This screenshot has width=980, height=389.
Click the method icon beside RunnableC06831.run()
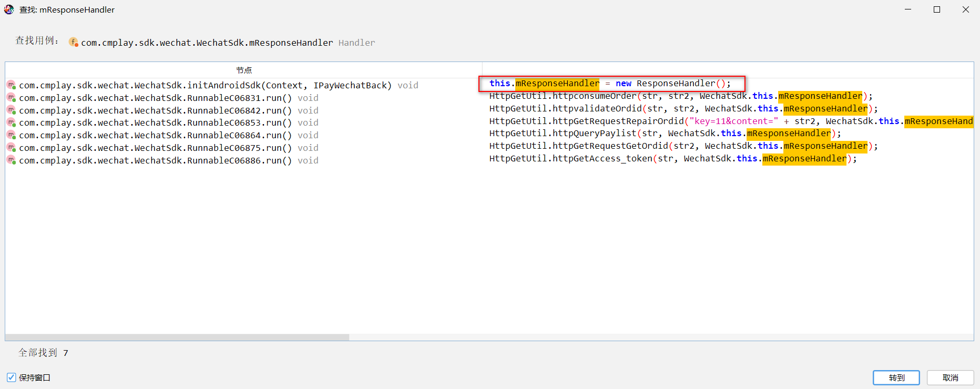pyautogui.click(x=11, y=98)
